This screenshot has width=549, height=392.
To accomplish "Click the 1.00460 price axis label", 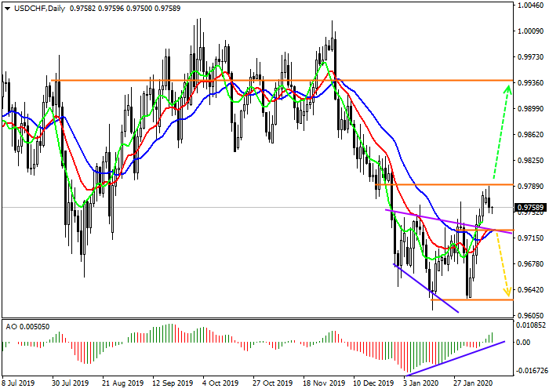I will click(531, 5).
